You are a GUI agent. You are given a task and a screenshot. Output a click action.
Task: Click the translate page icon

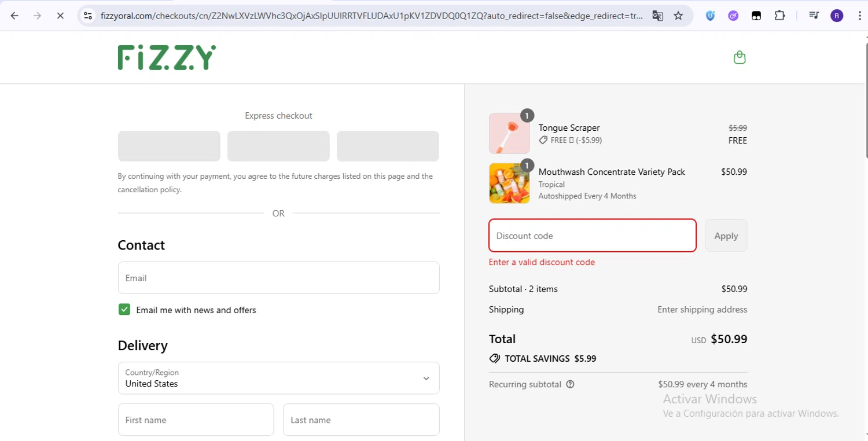(657, 16)
